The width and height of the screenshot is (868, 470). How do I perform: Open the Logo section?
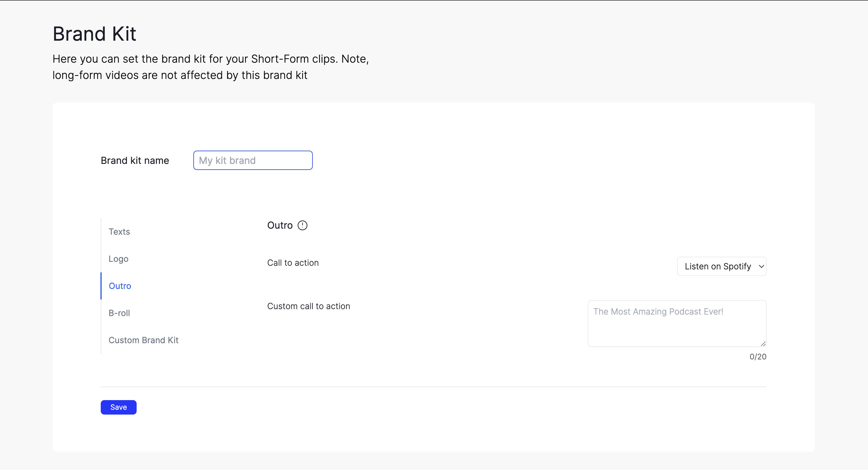[x=118, y=259]
